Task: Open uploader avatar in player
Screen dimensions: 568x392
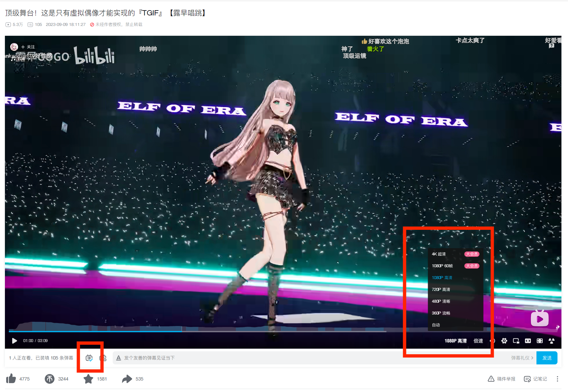Action: [14, 47]
